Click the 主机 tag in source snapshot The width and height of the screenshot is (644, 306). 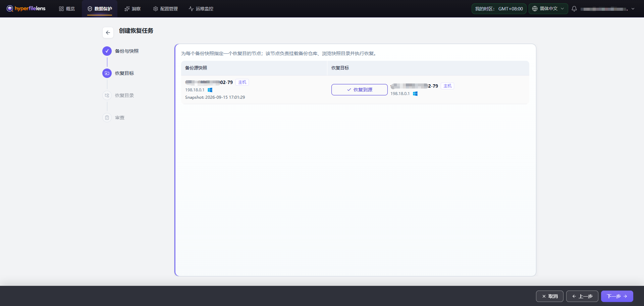pyautogui.click(x=242, y=82)
